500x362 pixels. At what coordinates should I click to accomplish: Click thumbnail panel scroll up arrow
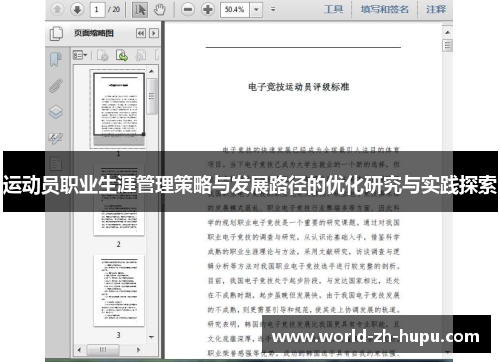tap(152, 71)
